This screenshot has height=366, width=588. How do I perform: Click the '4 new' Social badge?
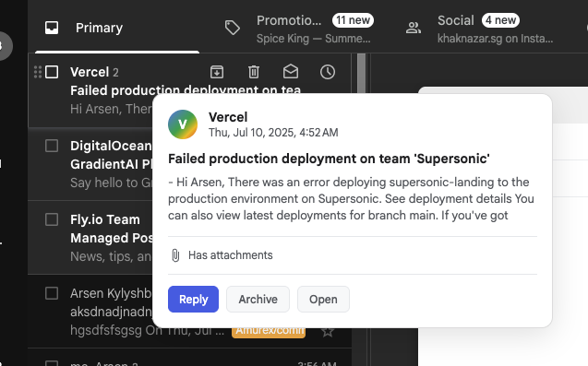click(500, 20)
